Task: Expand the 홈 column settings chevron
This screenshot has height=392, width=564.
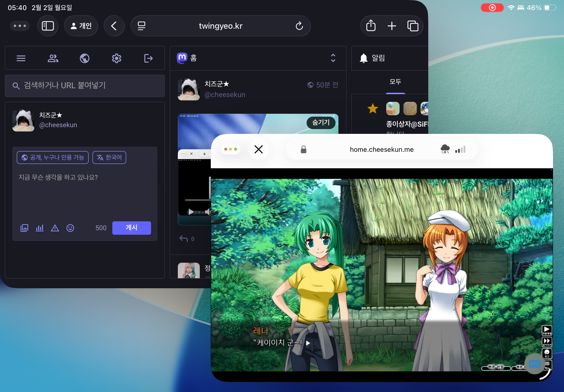Action: click(x=333, y=58)
